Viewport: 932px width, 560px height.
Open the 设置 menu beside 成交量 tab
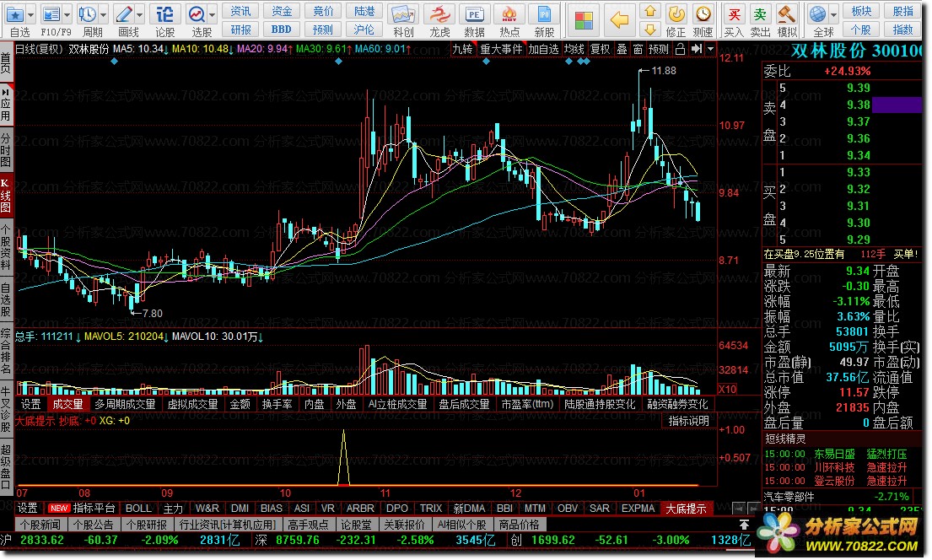point(31,404)
